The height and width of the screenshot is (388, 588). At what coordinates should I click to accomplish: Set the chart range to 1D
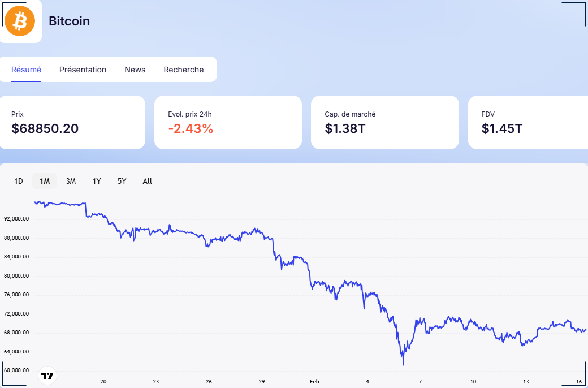[x=19, y=181]
